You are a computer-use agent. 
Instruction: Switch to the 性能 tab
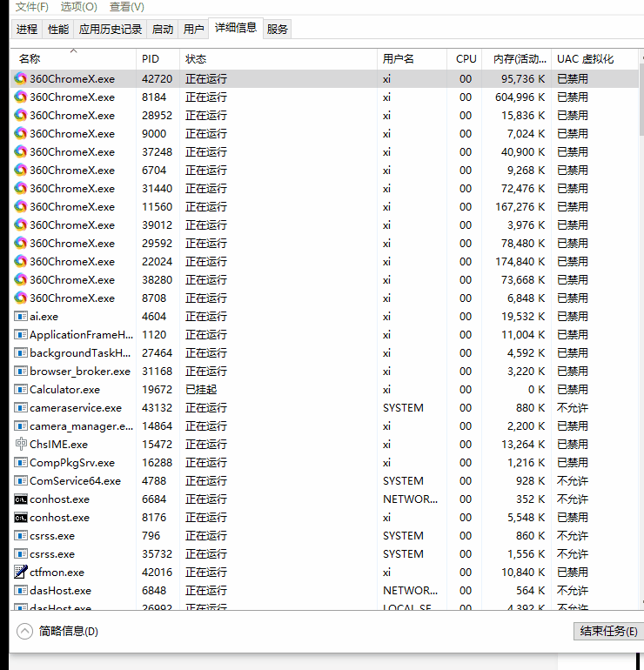pyautogui.click(x=58, y=29)
